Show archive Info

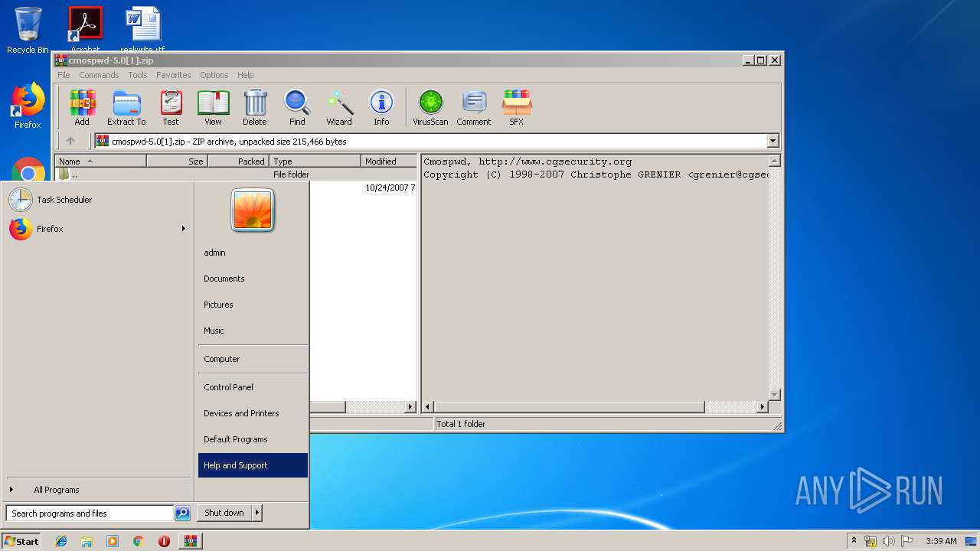(x=381, y=107)
